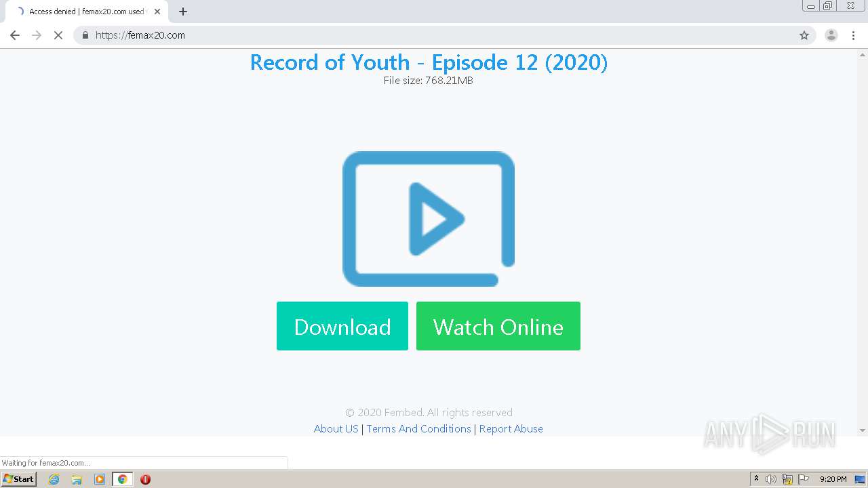The image size is (868, 488).
Task: Open the Report Abuse link
Action: [511, 428]
